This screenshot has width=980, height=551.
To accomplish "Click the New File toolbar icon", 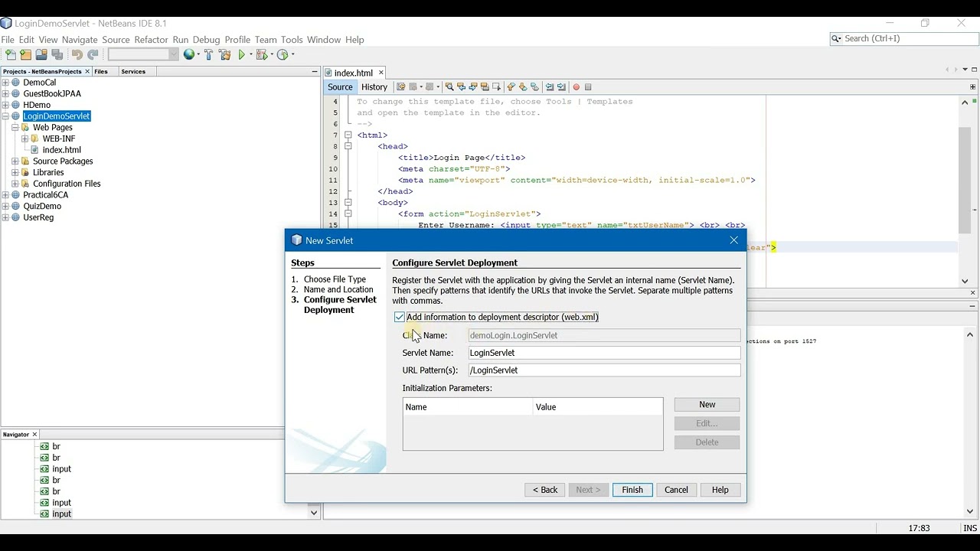I will pos(11,54).
